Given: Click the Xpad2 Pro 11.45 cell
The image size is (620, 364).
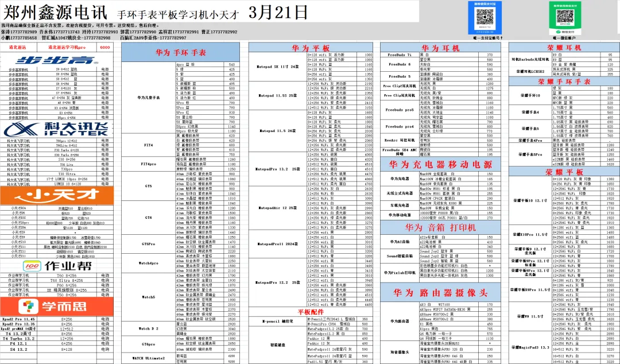Looking at the screenshot, I should click(18, 319).
